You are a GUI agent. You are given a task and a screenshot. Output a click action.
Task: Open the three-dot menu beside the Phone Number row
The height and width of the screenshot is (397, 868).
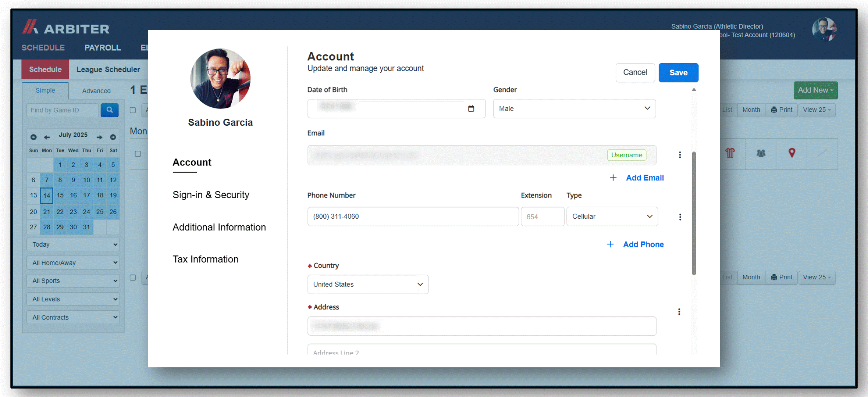pos(680,217)
